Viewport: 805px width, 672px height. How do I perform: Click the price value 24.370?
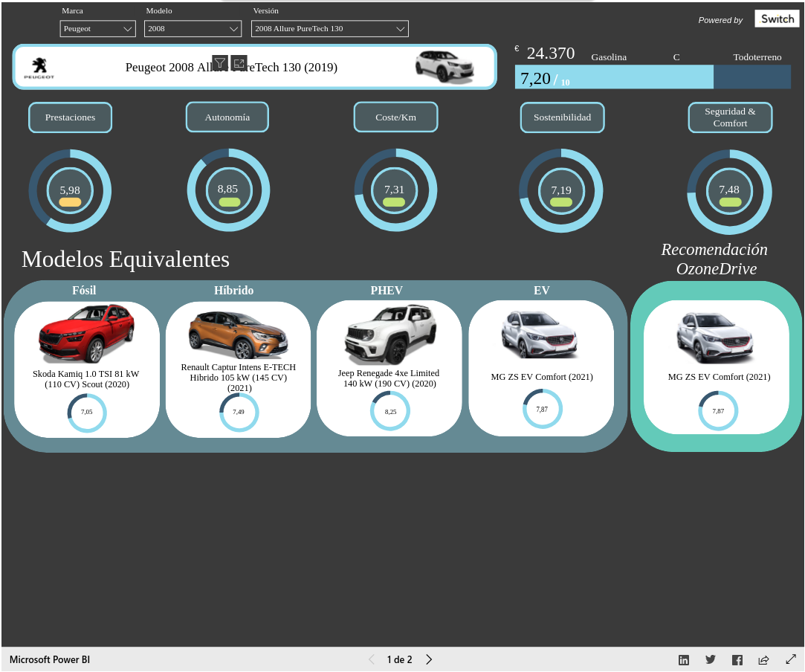pyautogui.click(x=550, y=54)
